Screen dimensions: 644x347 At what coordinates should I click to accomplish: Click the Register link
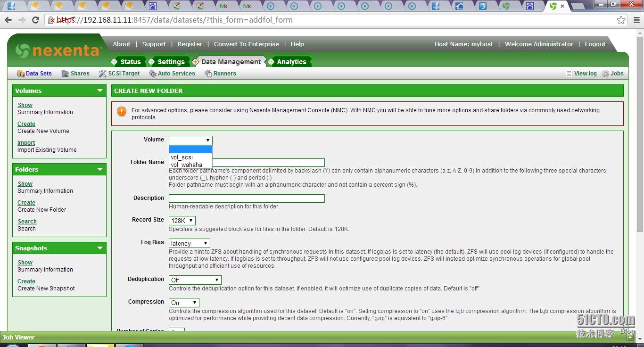(x=190, y=44)
